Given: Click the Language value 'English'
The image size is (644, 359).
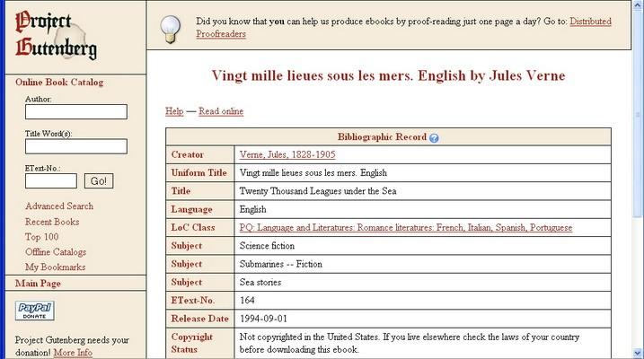Looking at the screenshot, I should [252, 210].
